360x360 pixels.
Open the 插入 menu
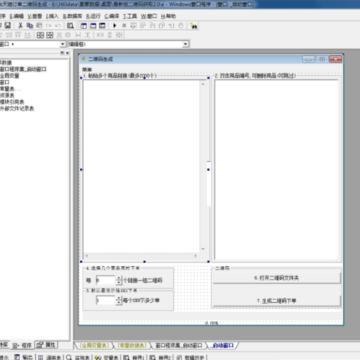(52, 16)
